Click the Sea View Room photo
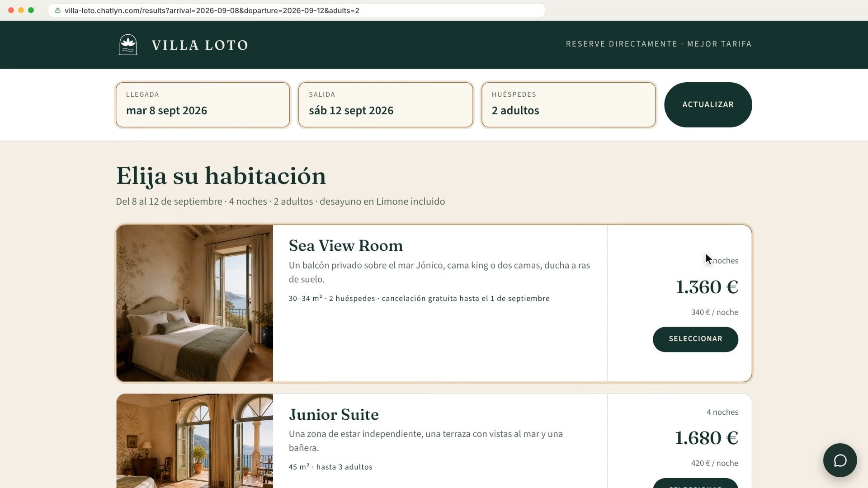 coord(195,303)
